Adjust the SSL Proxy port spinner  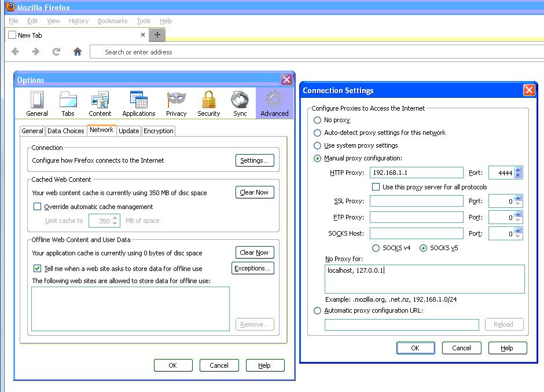pos(518,201)
